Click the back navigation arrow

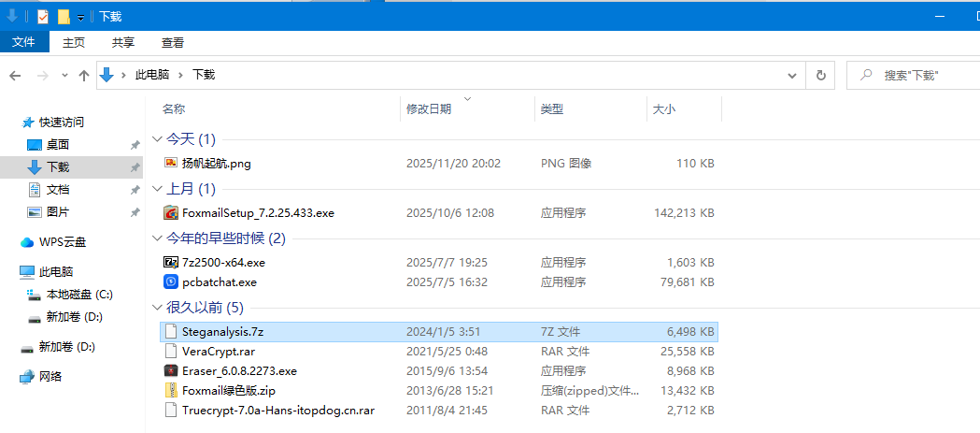pos(17,75)
